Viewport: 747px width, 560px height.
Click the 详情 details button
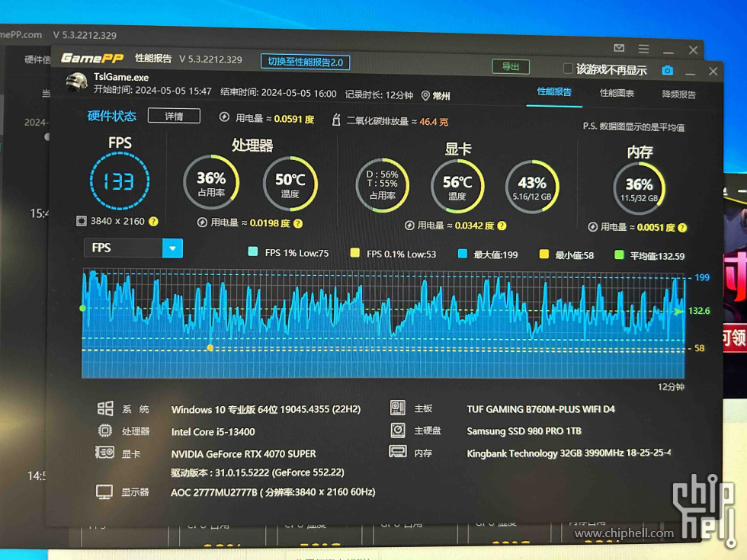(174, 116)
